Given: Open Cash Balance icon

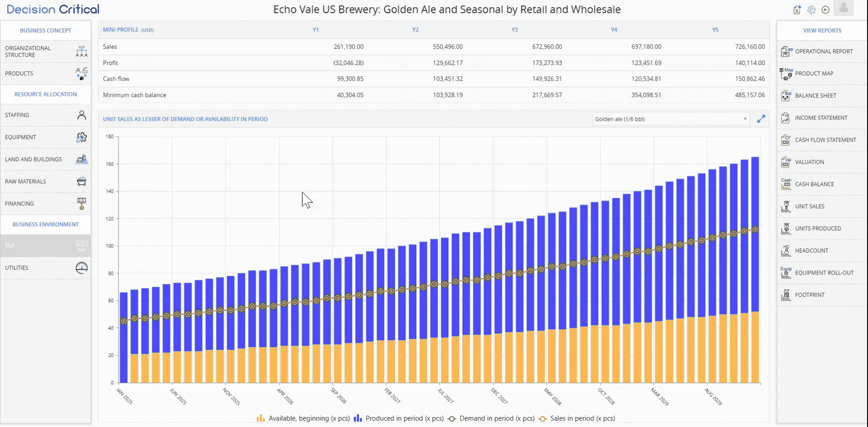Looking at the screenshot, I should [786, 184].
